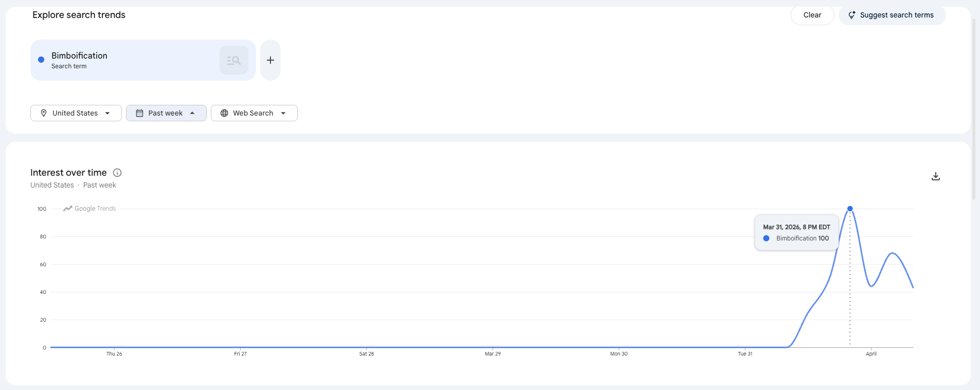This screenshot has width=980, height=390.
Task: Open the Web Search type dropdown
Action: (254, 113)
